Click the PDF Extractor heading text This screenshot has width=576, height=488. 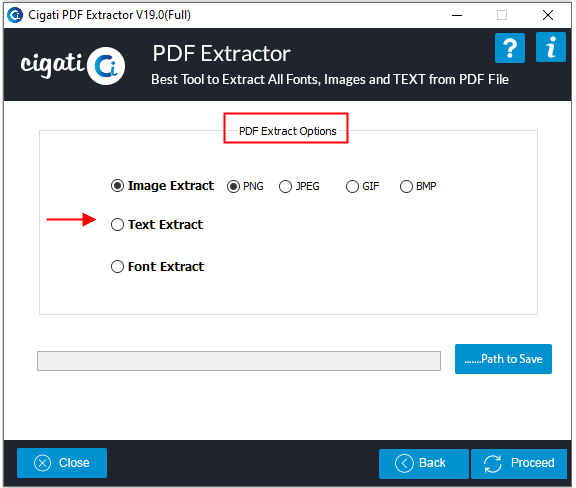[222, 54]
